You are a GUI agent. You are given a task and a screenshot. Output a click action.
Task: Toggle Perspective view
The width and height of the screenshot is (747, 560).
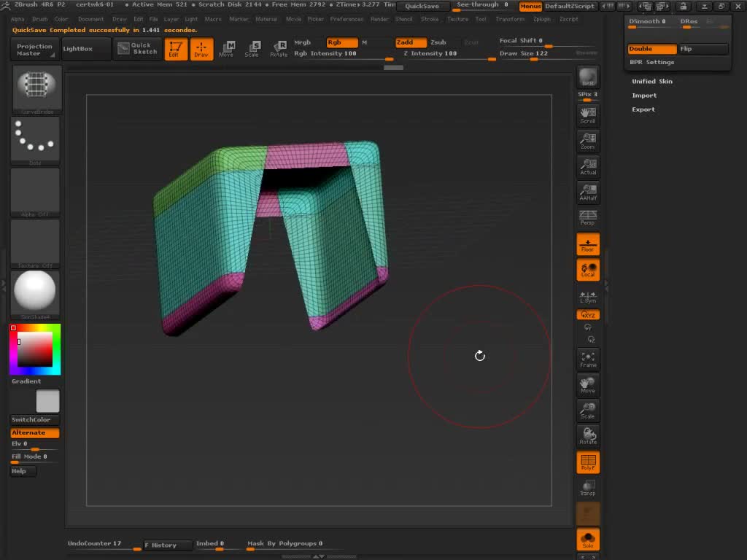point(588,217)
